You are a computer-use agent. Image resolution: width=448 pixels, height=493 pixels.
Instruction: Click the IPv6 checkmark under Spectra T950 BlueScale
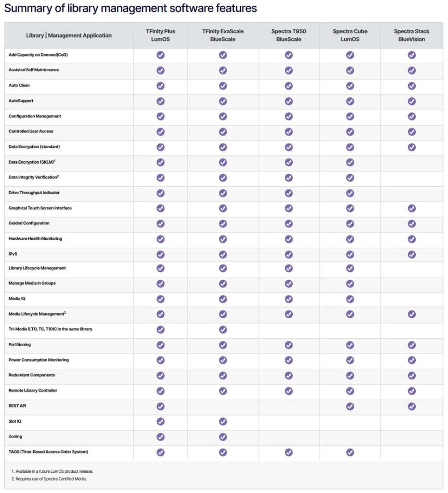(288, 254)
